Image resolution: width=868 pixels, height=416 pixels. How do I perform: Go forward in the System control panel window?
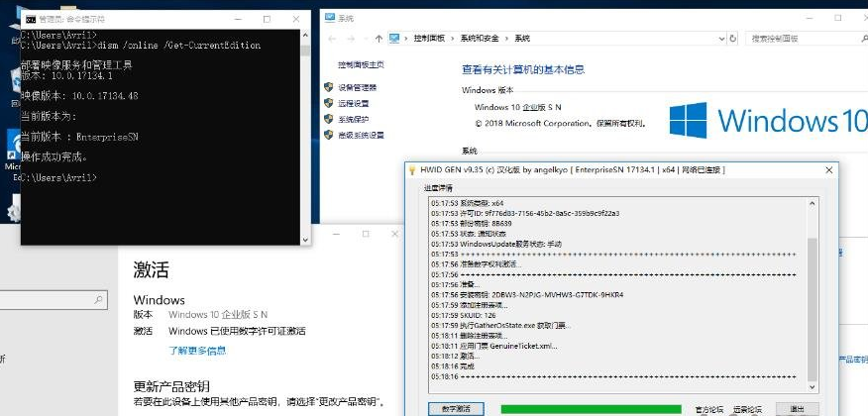(x=351, y=39)
